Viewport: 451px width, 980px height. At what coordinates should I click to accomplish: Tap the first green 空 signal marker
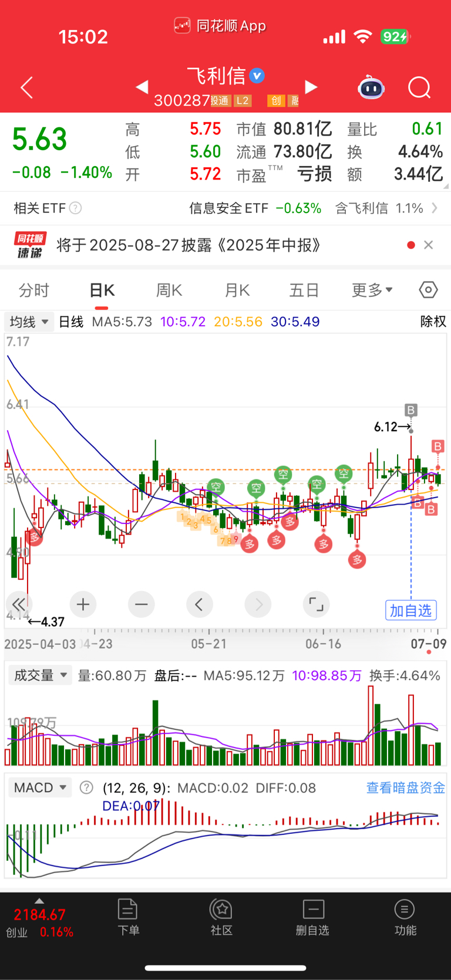[x=216, y=486]
